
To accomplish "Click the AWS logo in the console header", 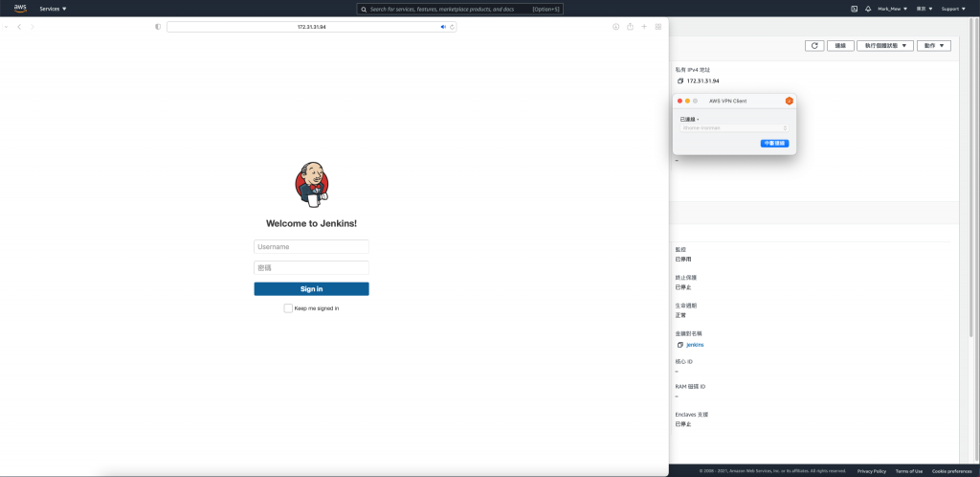I will coord(21,8).
